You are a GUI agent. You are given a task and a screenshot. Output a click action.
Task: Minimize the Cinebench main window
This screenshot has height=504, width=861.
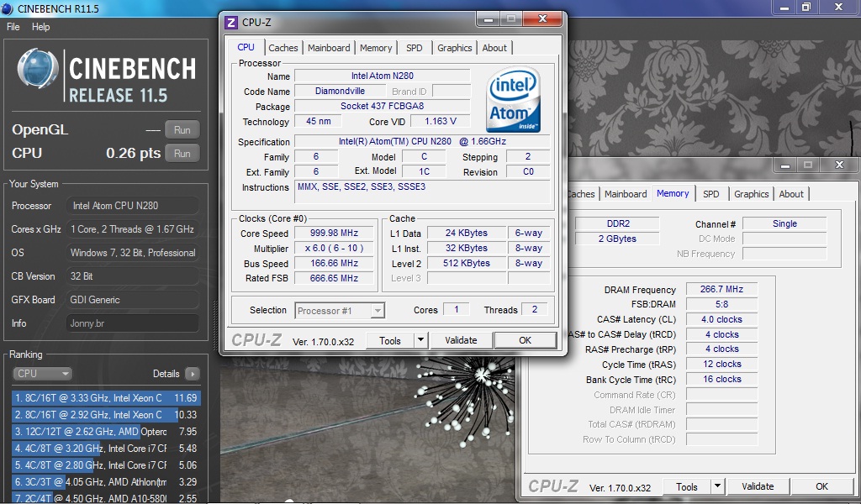[x=784, y=8]
